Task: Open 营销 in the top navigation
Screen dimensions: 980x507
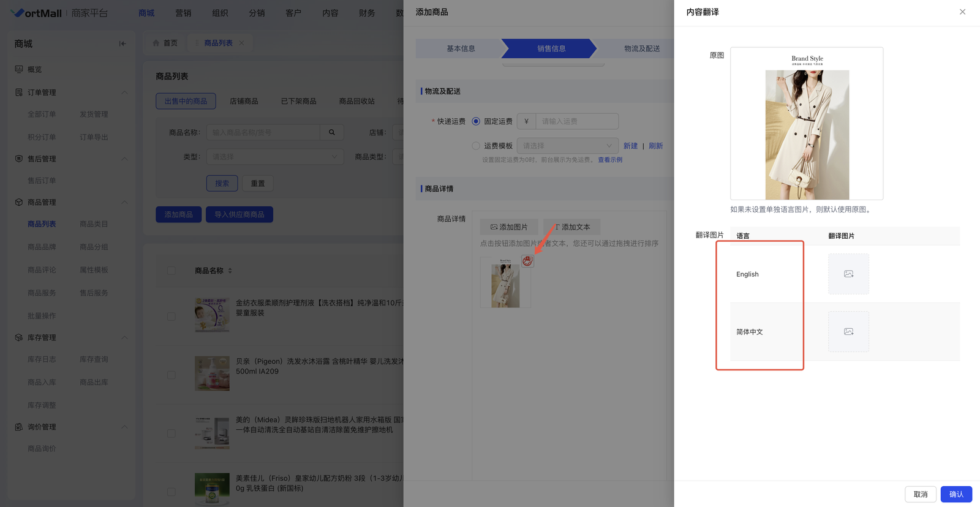Action: coord(183,13)
